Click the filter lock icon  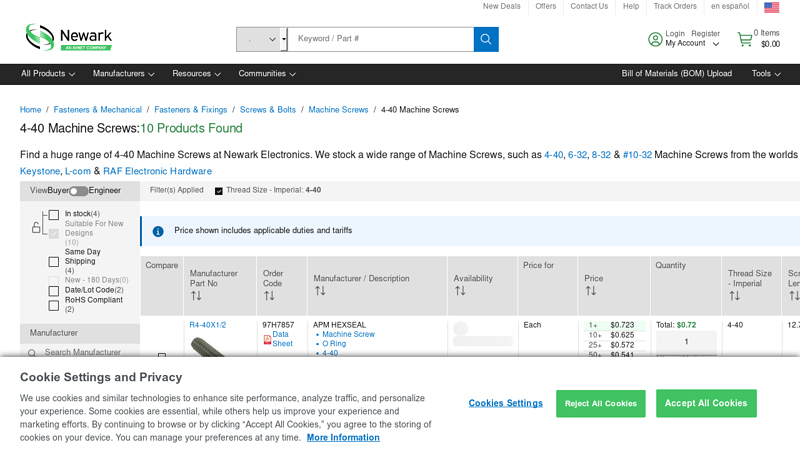click(36, 228)
